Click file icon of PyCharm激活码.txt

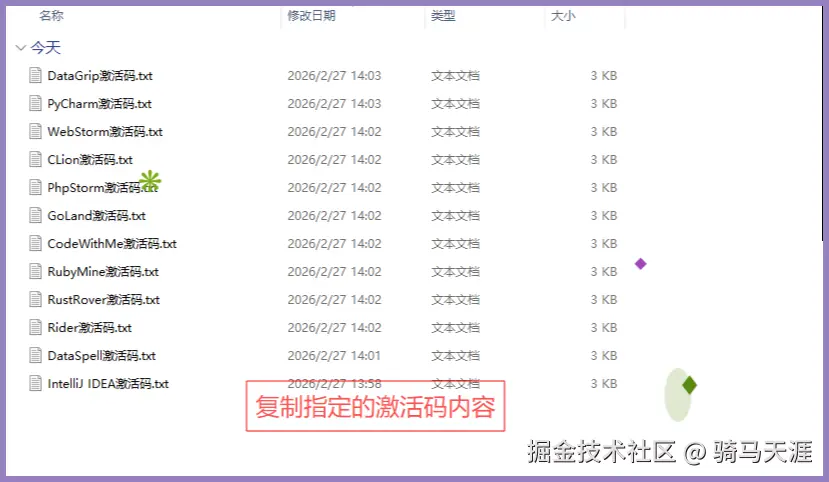(35, 104)
